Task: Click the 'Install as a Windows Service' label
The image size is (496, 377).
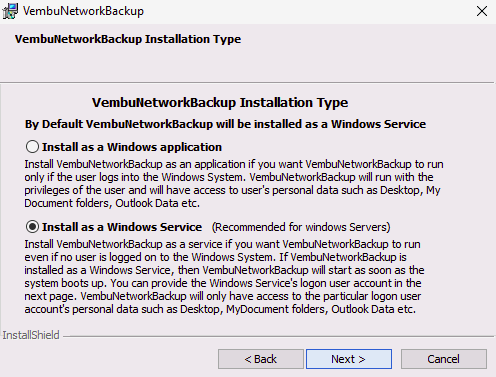Action: coord(122,227)
